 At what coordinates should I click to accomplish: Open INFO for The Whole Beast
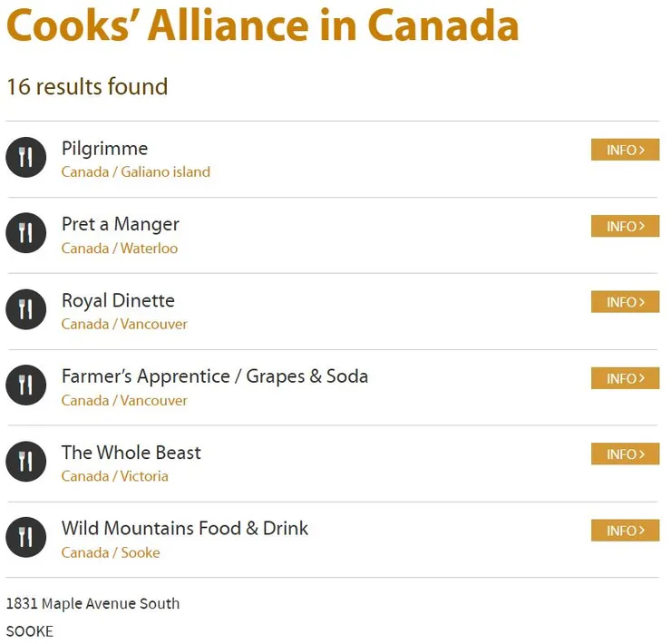tap(625, 454)
